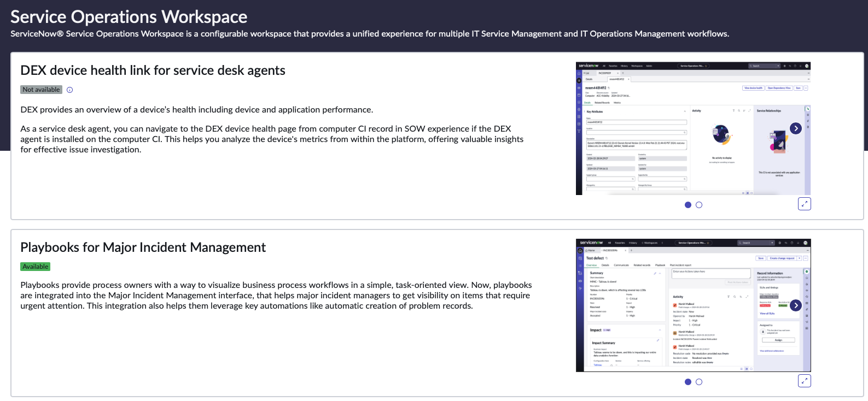
Task: Select the second slide dot under the Playbooks image
Action: pyautogui.click(x=699, y=382)
